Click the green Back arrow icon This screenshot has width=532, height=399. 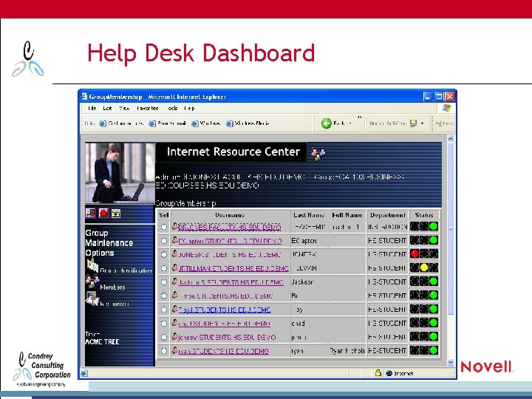[x=326, y=123]
